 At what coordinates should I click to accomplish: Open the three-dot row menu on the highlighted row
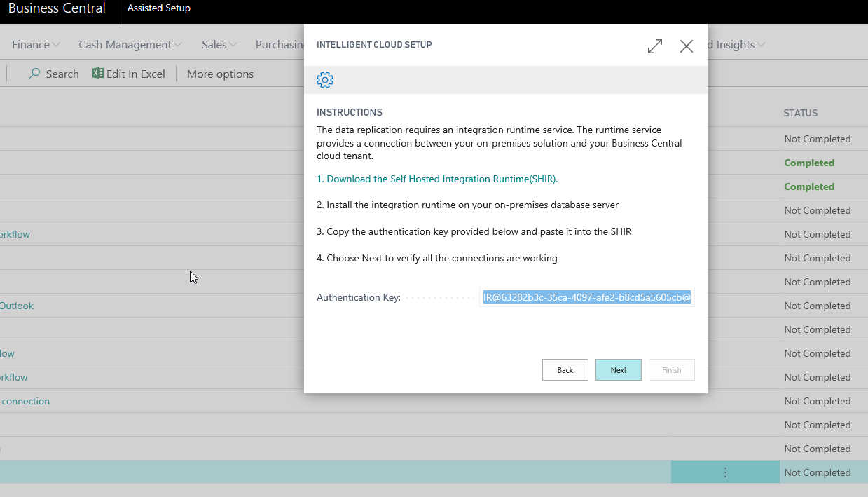pyautogui.click(x=725, y=472)
